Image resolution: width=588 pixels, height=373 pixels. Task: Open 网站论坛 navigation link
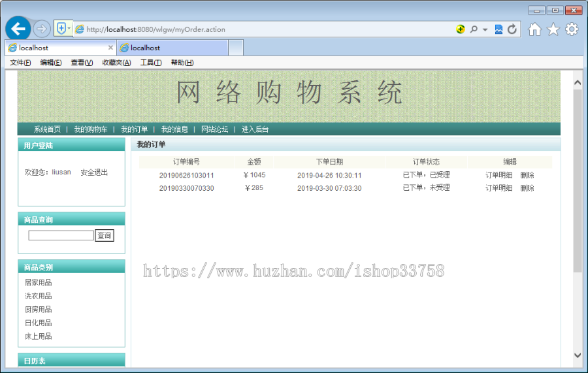pyautogui.click(x=214, y=129)
